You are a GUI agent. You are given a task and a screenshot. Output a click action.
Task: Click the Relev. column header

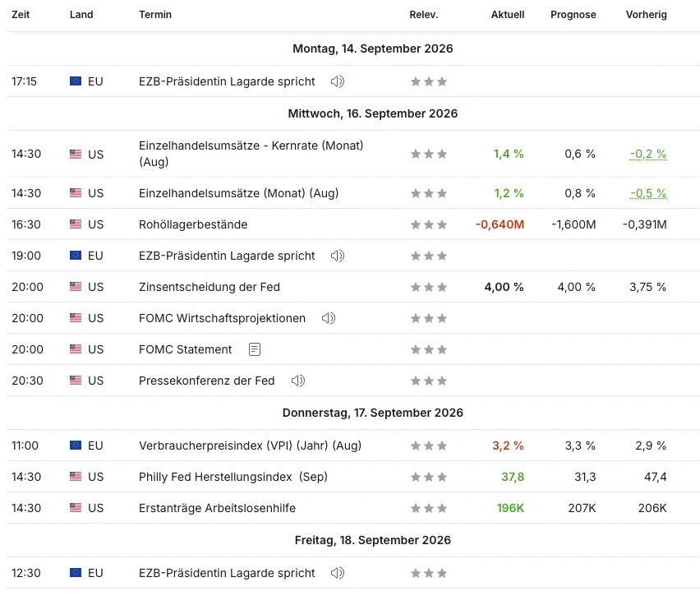coord(424,15)
